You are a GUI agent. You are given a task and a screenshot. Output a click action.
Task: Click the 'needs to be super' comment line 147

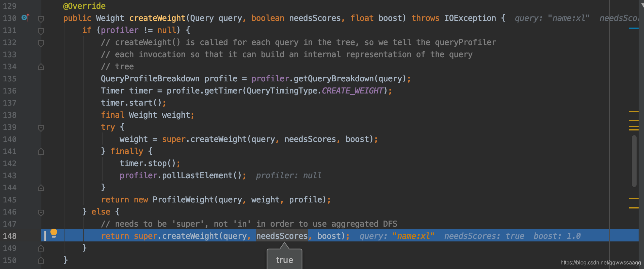[249, 224]
